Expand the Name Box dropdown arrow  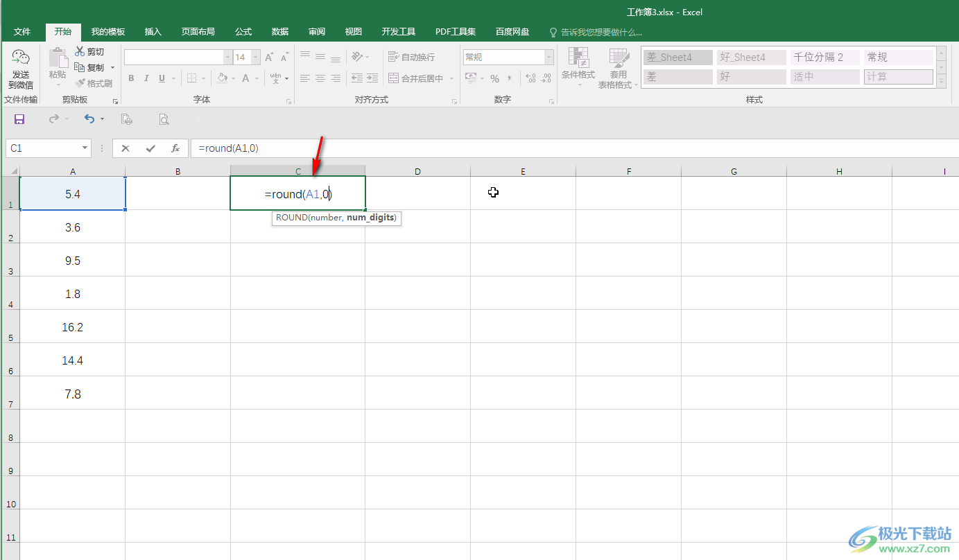pos(85,148)
